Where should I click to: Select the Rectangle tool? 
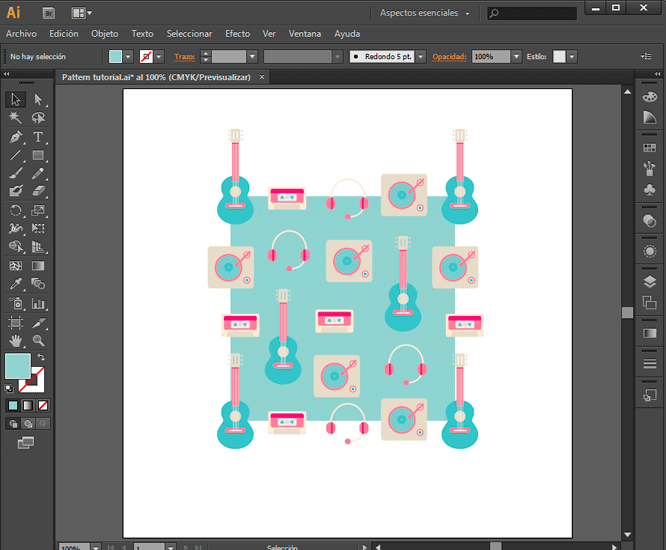38,155
